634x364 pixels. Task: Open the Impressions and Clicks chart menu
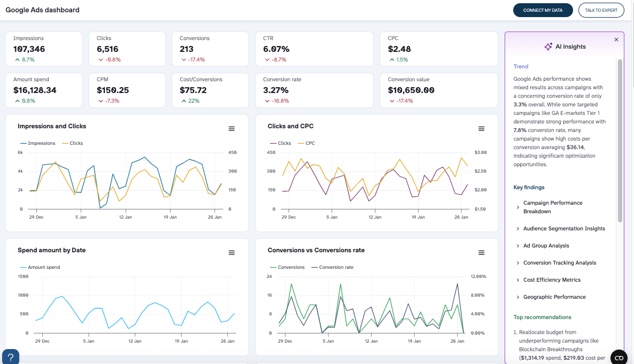(x=231, y=128)
